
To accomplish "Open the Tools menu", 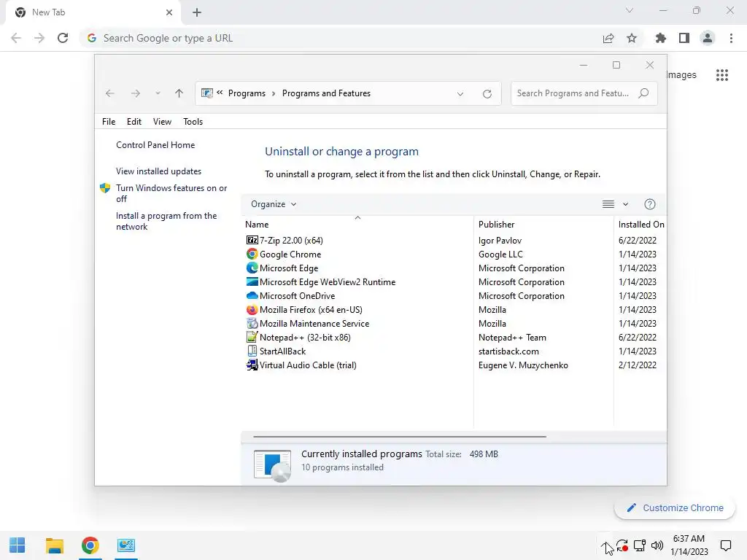I will pyautogui.click(x=193, y=122).
